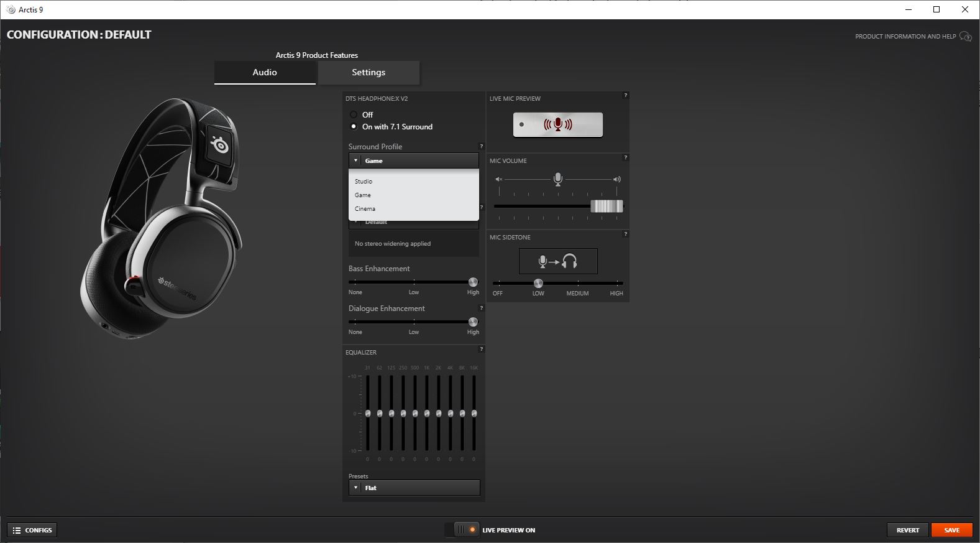
Task: Click the Arctis 9 headset image
Action: coord(162,218)
